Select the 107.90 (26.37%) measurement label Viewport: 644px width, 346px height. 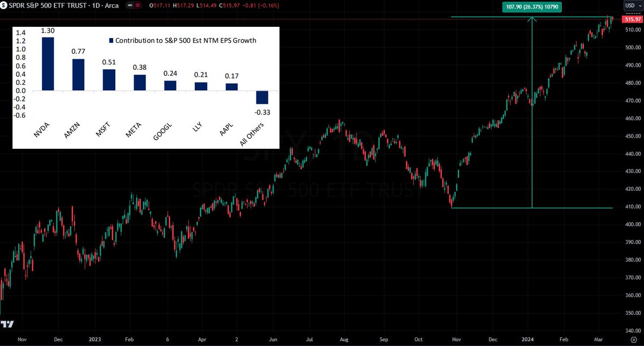tap(532, 8)
